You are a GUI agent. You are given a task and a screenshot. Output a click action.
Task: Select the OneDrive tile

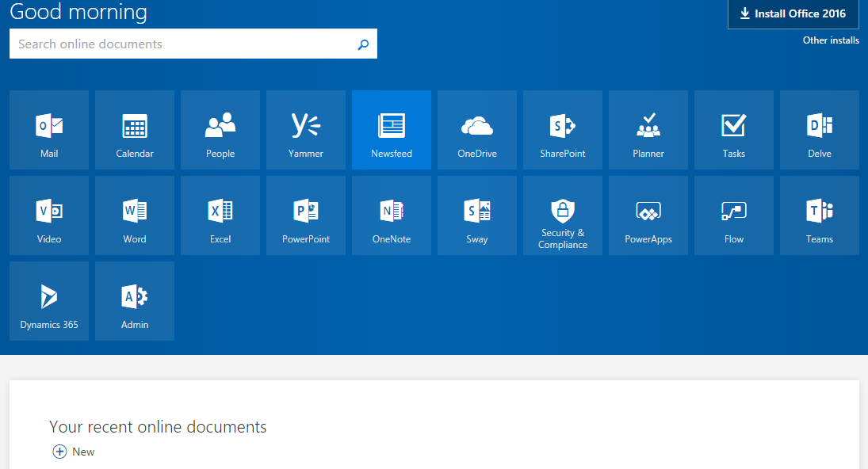[476, 130]
